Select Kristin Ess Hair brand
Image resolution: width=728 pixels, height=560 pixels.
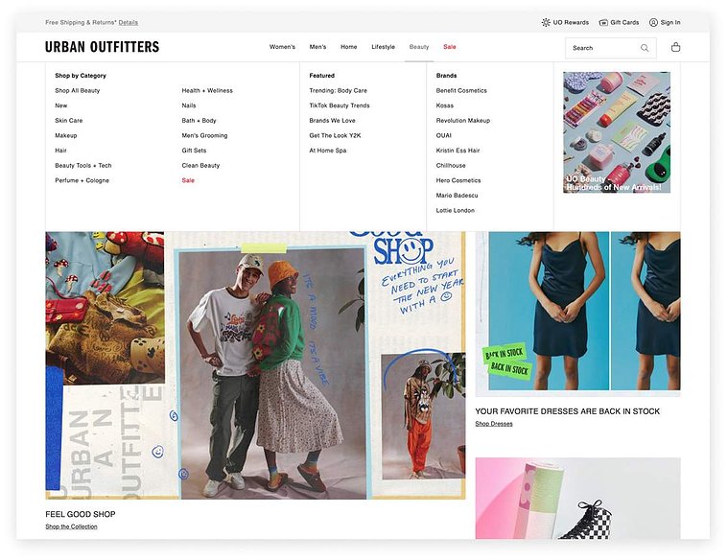(x=458, y=151)
